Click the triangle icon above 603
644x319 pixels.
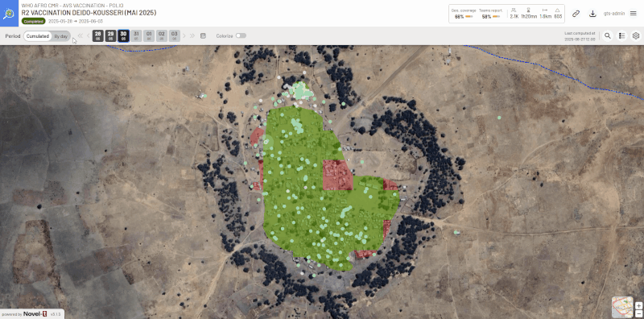558,10
